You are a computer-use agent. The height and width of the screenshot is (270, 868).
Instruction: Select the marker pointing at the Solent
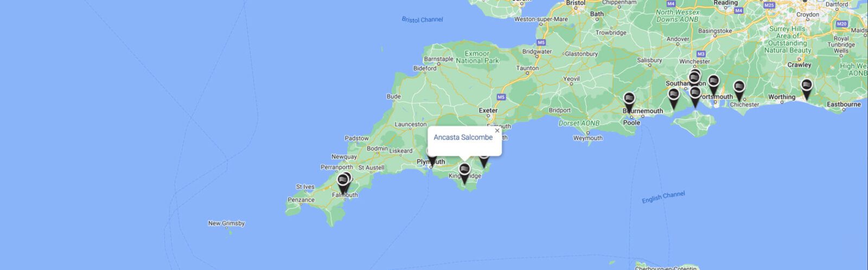pos(695,98)
